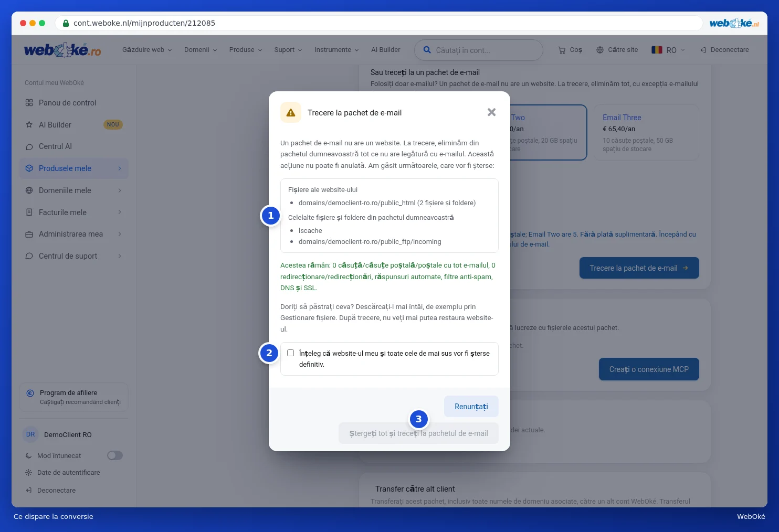This screenshot has width=779, height=532.
Task: Close the Trecere la pachet de e-mail dialog
Action: pyautogui.click(x=491, y=112)
